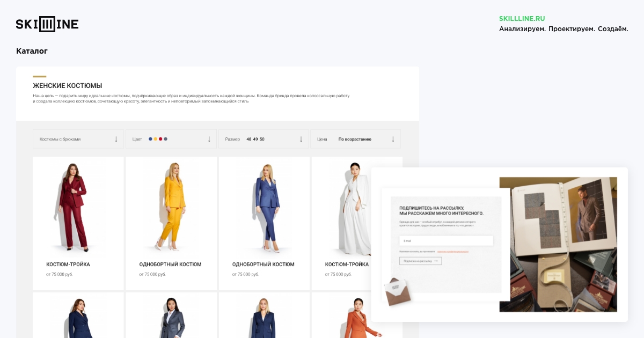Screen dimensions: 644x338
Task: Pick the red color dot
Action: coord(160,139)
